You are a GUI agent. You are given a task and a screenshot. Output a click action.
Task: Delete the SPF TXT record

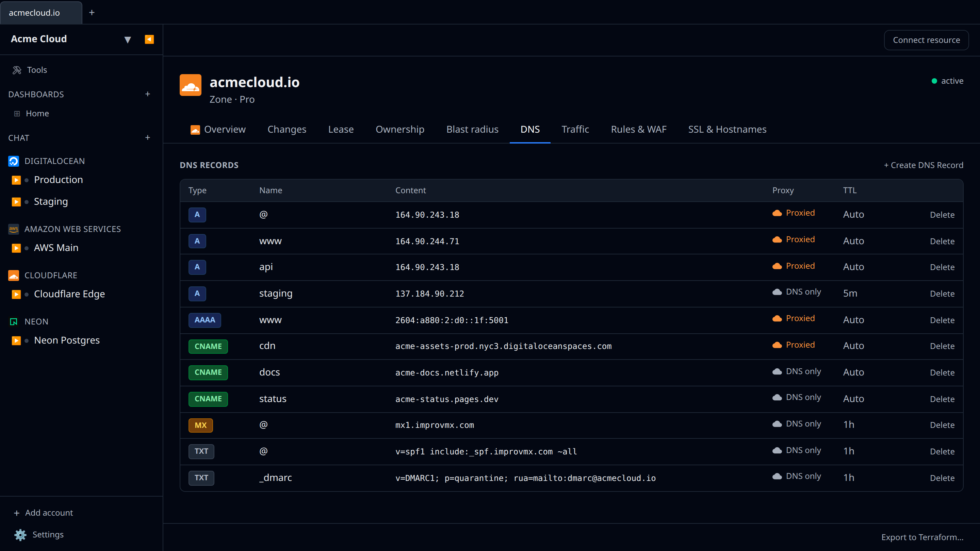[942, 451]
